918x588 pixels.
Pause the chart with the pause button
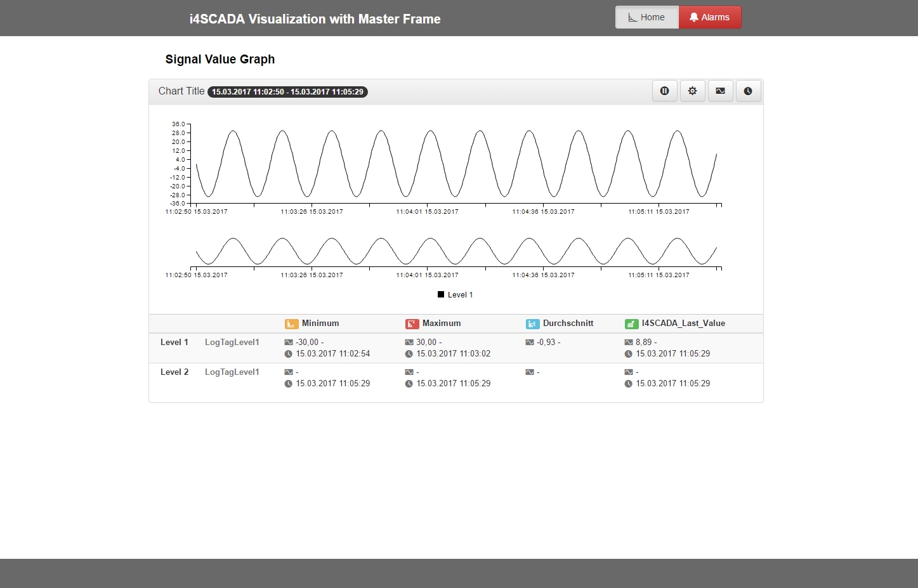tap(665, 91)
